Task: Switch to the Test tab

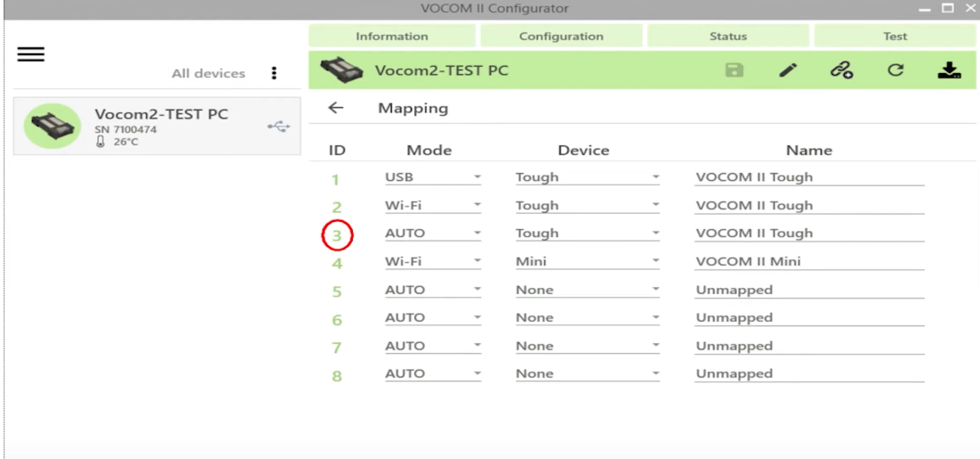Action: click(x=895, y=37)
